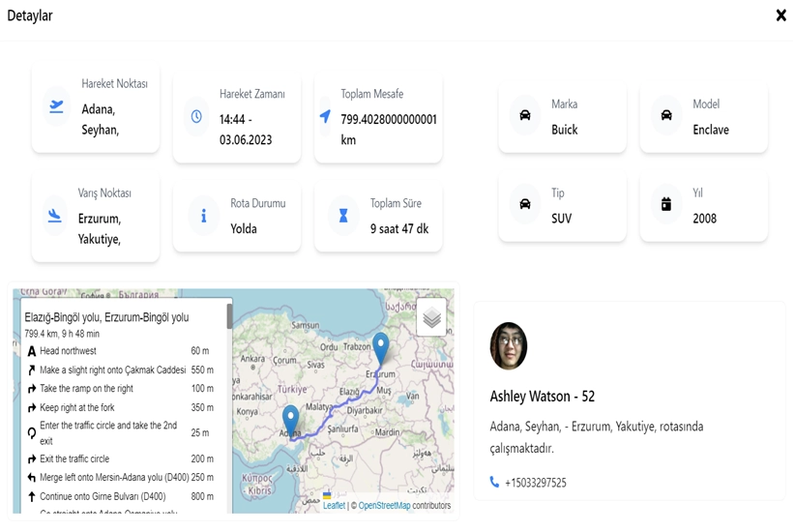Image resolution: width=795 pixels, height=532 pixels.
Task: Click route title 'Elazığ-Bingöl yolu, Erzurum-Bingöl yolu'
Action: click(x=106, y=317)
